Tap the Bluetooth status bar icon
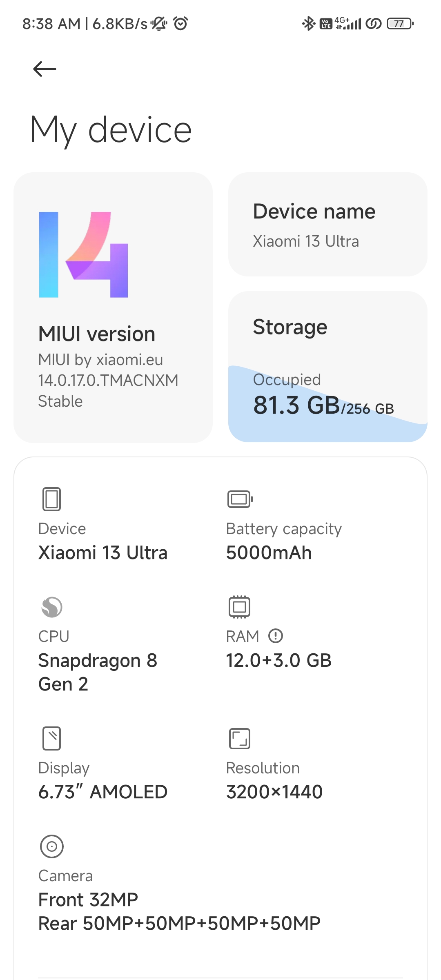The width and height of the screenshot is (441, 980). pos(308,24)
